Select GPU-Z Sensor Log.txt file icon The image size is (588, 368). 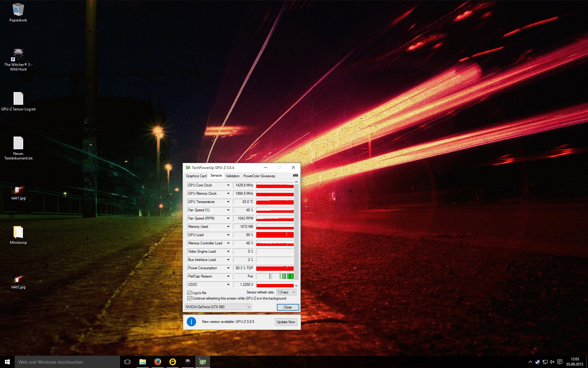(x=18, y=99)
